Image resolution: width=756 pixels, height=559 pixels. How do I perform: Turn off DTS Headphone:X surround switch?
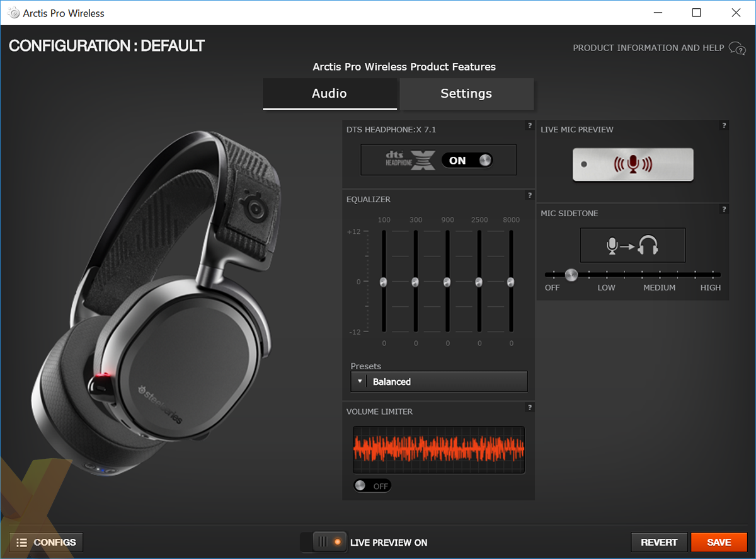[467, 160]
